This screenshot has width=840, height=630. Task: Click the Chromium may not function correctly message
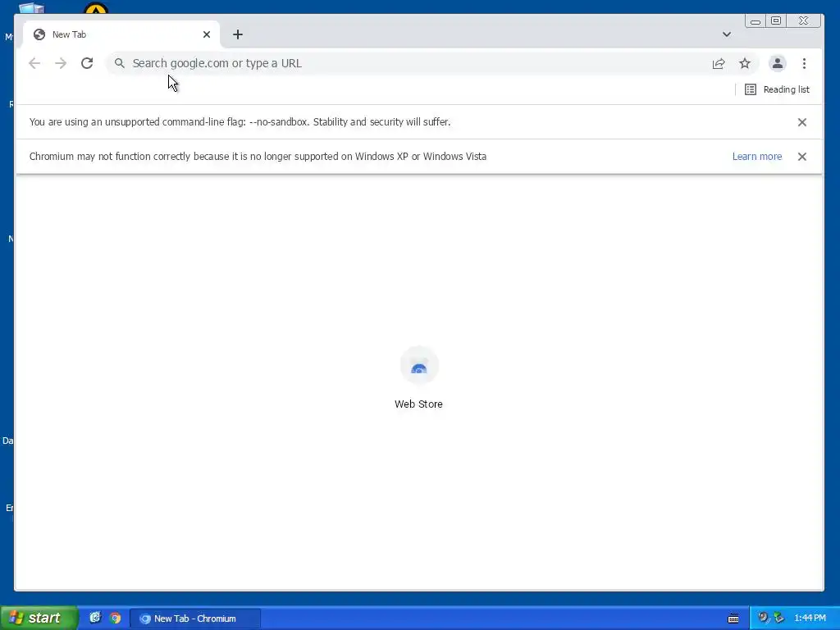(x=258, y=157)
